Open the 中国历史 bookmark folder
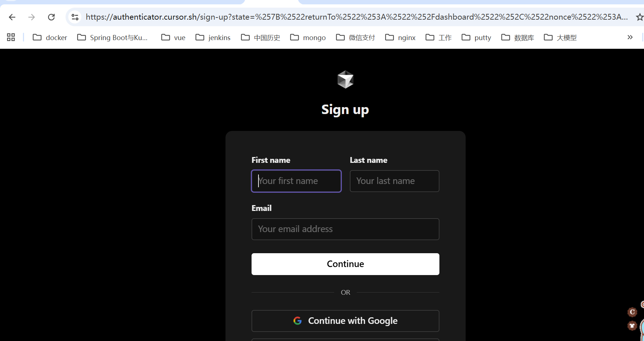The height and width of the screenshot is (341, 644). click(x=261, y=38)
